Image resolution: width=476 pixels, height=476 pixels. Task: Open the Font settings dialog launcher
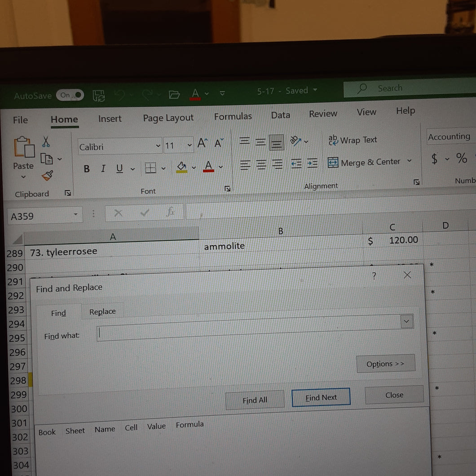point(227,189)
